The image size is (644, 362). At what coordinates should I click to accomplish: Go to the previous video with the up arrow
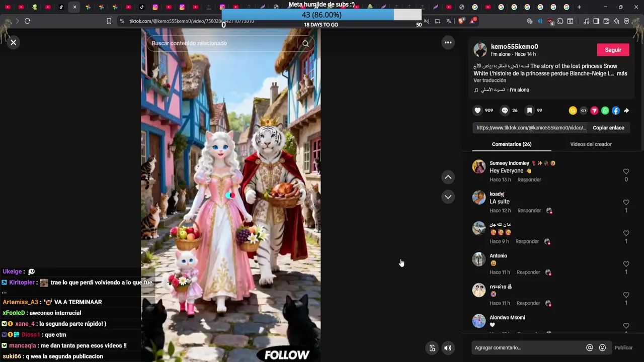pos(448,177)
